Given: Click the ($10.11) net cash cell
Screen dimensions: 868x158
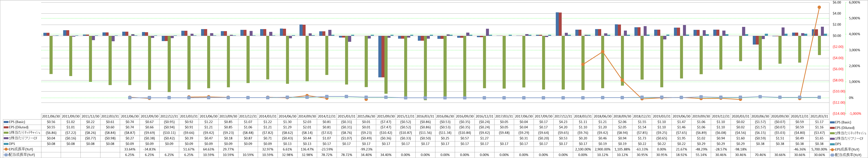Looking at the screenshot, I should tap(169, 133).
